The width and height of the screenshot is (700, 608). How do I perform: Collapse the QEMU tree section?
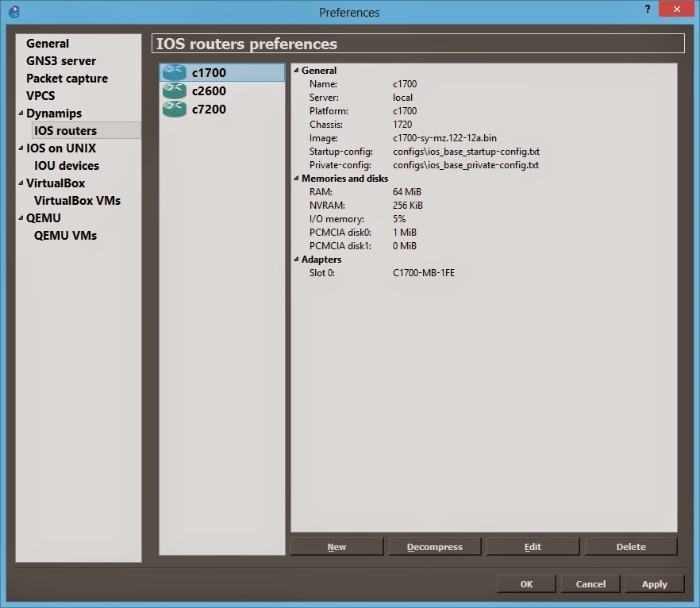tap(21, 217)
